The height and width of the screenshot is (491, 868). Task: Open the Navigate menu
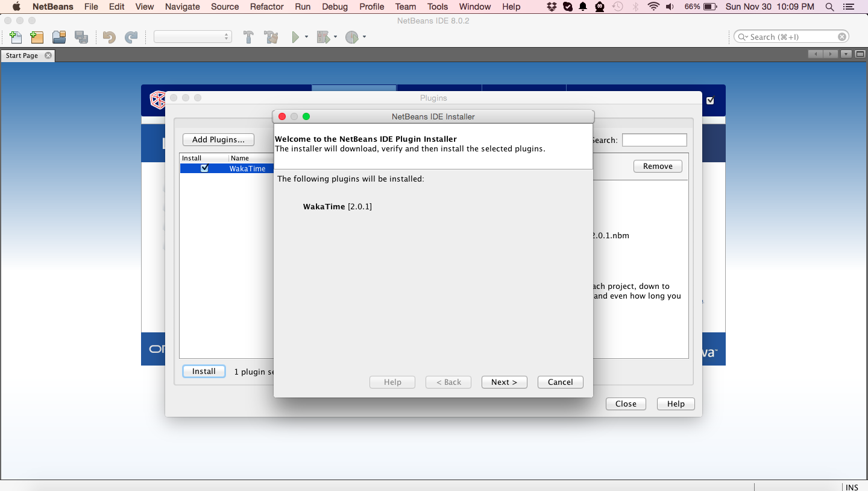[x=183, y=7]
